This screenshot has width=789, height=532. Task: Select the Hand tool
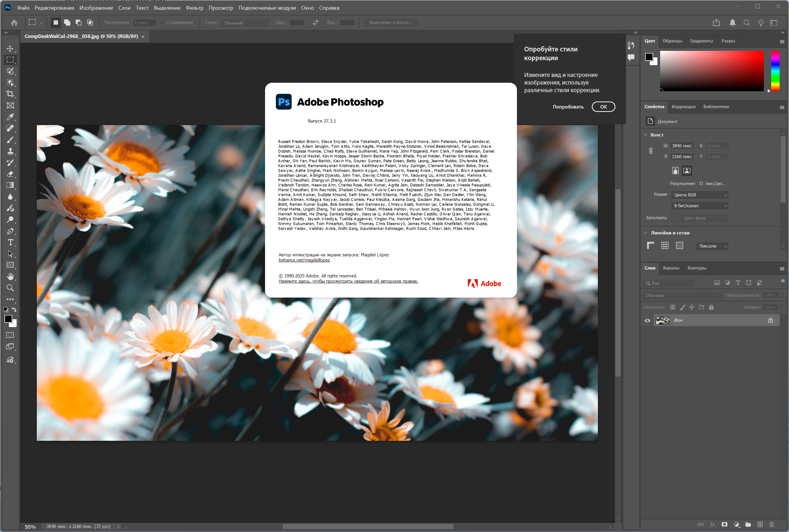[10, 277]
